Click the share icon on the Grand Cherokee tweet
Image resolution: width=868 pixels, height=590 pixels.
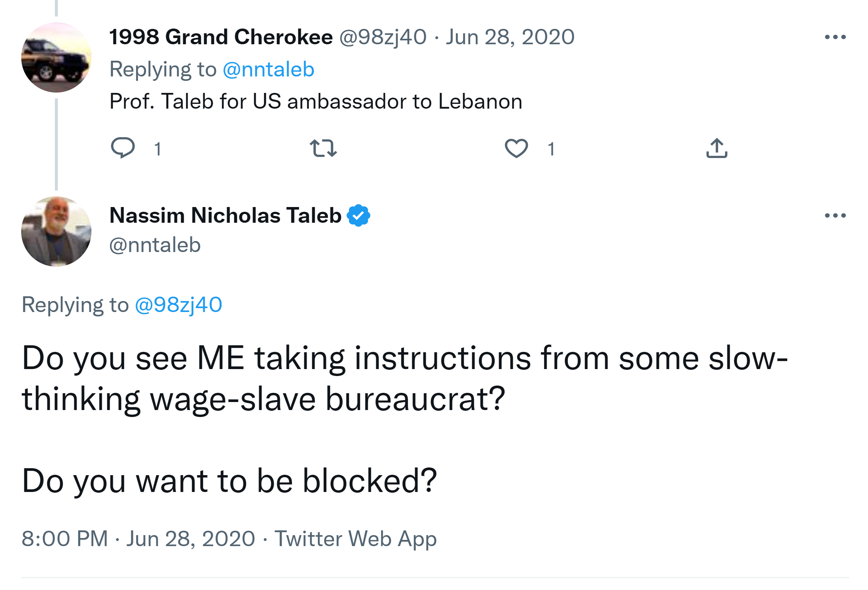pos(717,148)
